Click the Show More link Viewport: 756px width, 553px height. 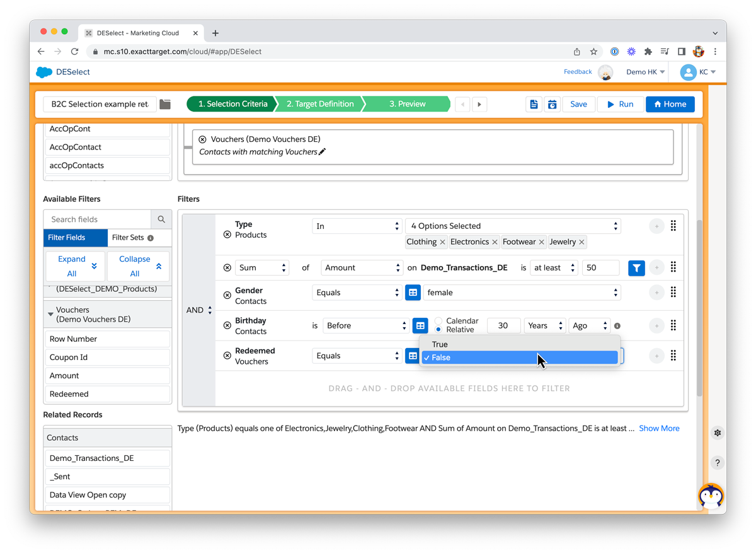point(659,429)
